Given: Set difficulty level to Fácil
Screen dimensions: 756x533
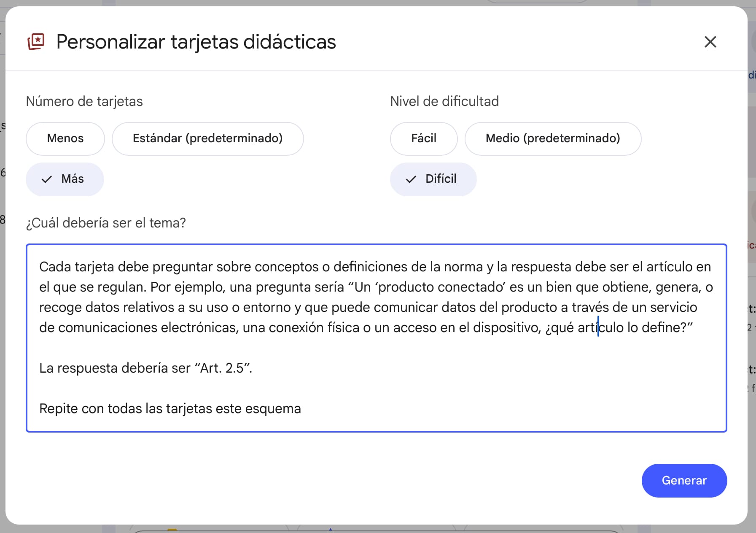Looking at the screenshot, I should pos(423,138).
